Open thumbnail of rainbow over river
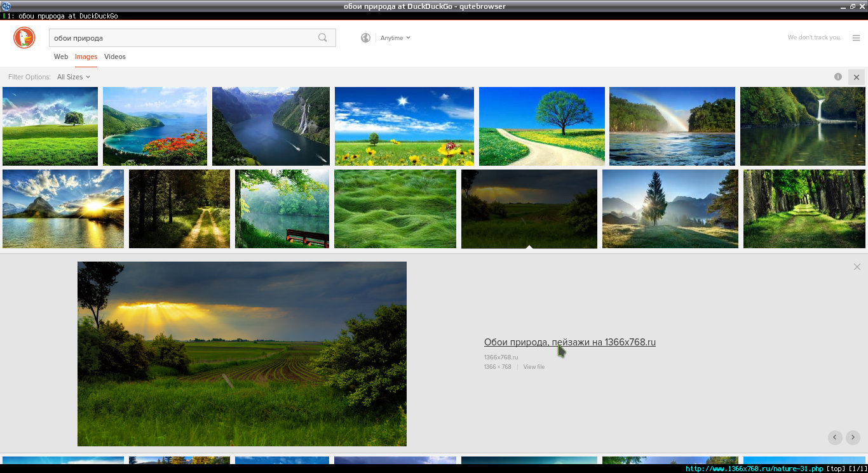868x473 pixels. pos(672,126)
